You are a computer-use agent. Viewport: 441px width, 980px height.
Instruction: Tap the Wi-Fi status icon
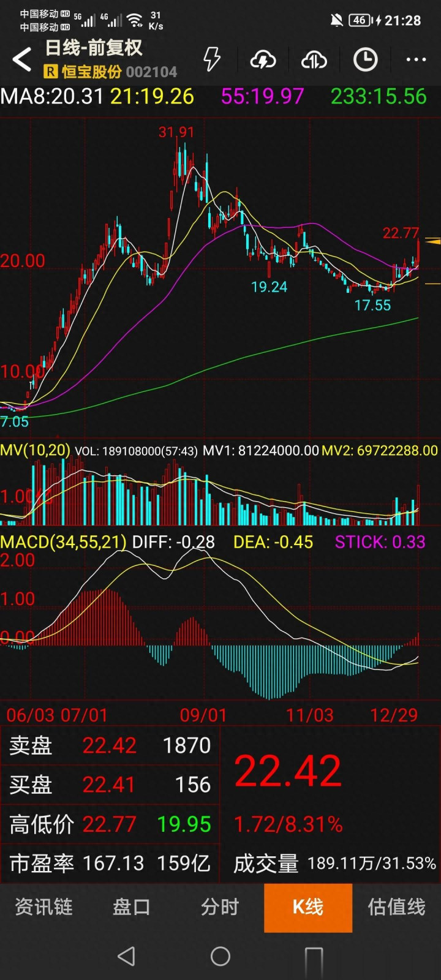pos(135,20)
